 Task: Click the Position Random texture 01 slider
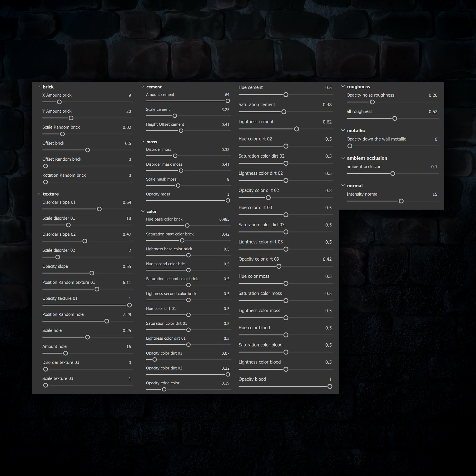[87, 289]
